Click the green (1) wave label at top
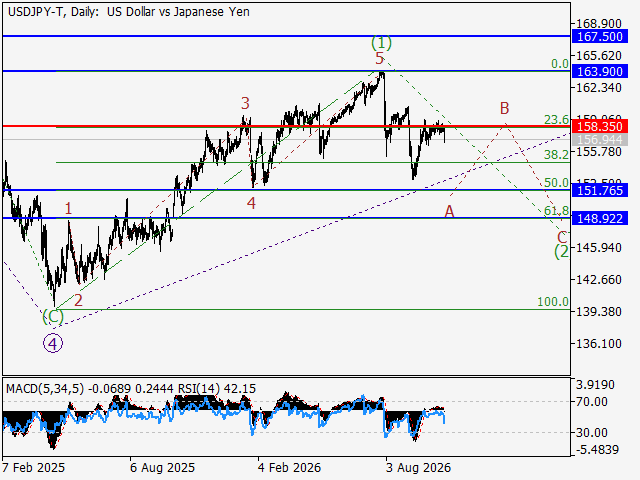The width and height of the screenshot is (640, 480). (x=381, y=42)
